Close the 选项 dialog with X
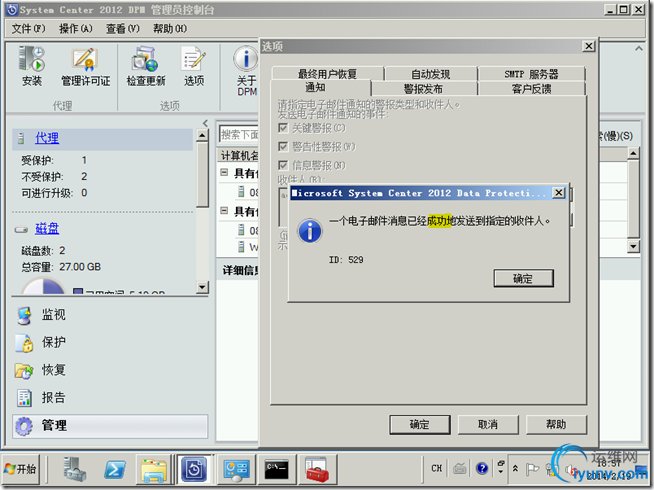654x490 pixels. (x=588, y=46)
